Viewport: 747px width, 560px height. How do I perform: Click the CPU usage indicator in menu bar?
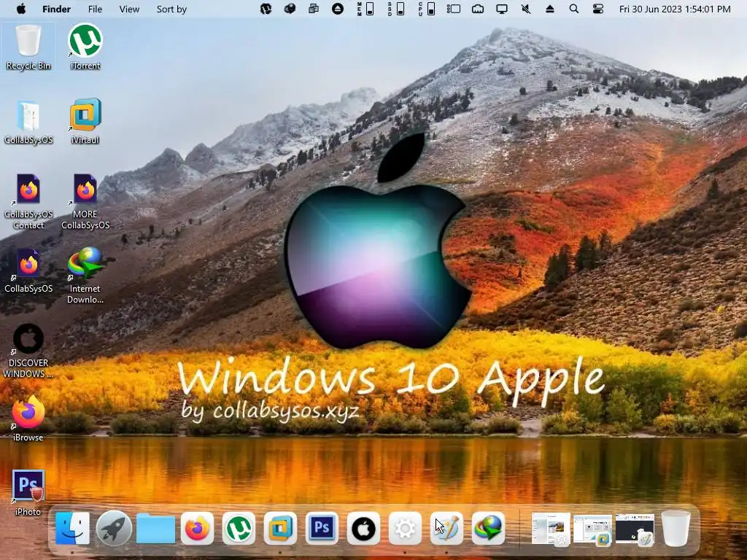pyautogui.click(x=426, y=9)
